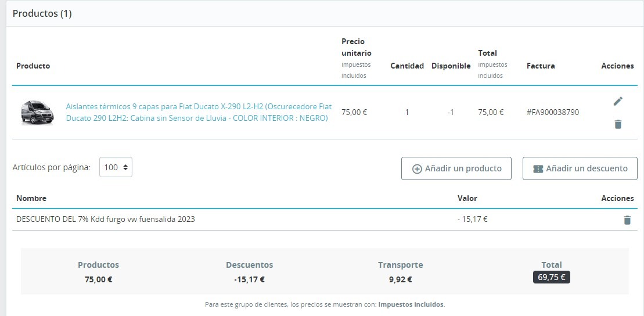The height and width of the screenshot is (316, 644).
Task: Open the van product thumbnail image
Action: coord(37,112)
